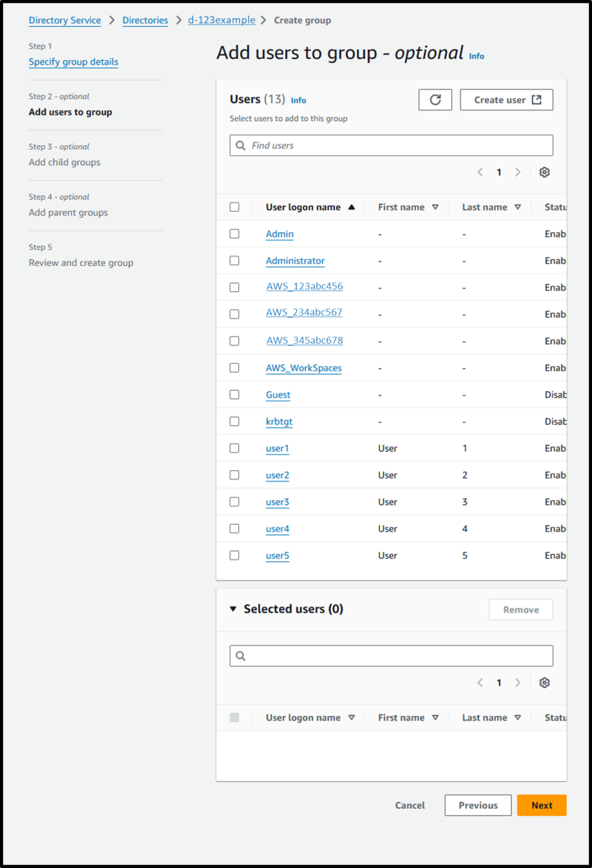Click Next to proceed
This screenshot has height=868, width=592.
coord(541,805)
